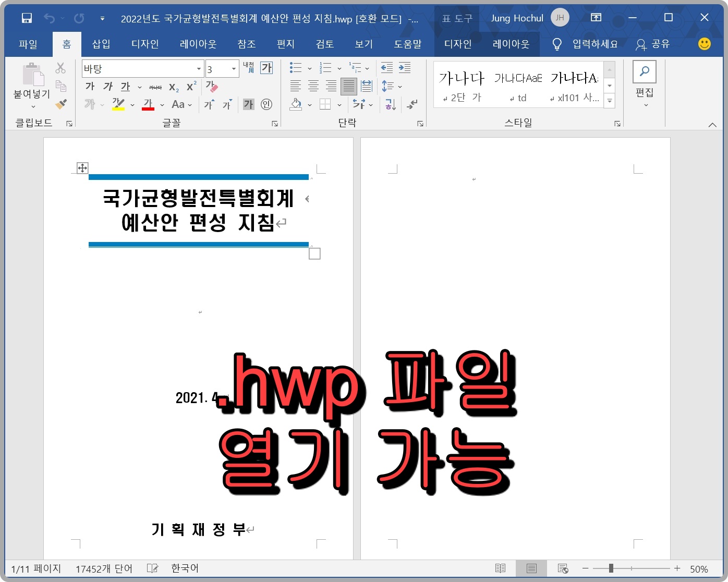The width and height of the screenshot is (728, 582).
Task: Apply bold formatting to selected text
Action: click(90, 87)
